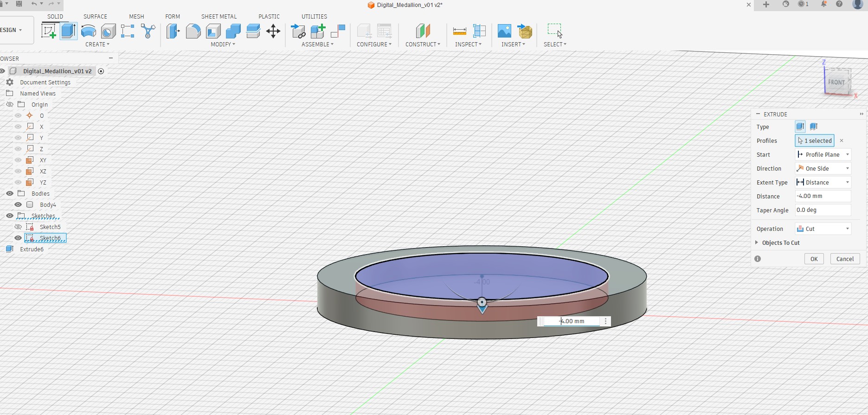
Task: Activate the Move/Copy arrows tool
Action: tap(273, 31)
